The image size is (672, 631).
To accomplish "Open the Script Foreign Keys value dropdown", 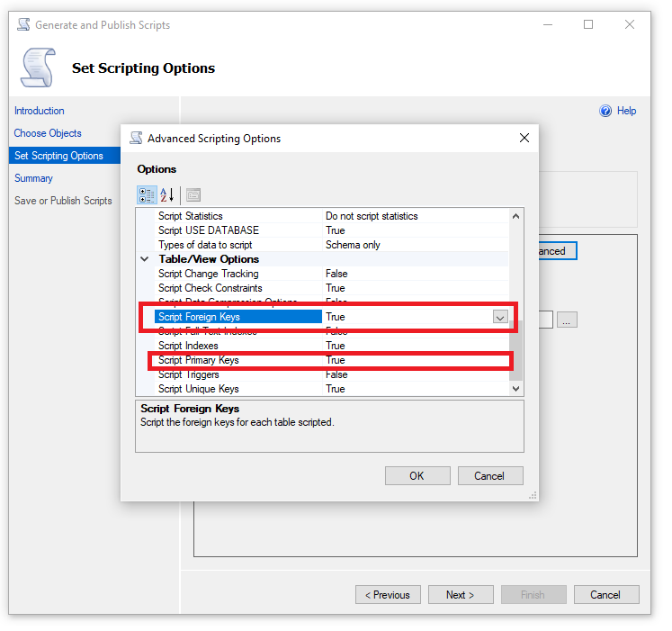I will [x=500, y=317].
